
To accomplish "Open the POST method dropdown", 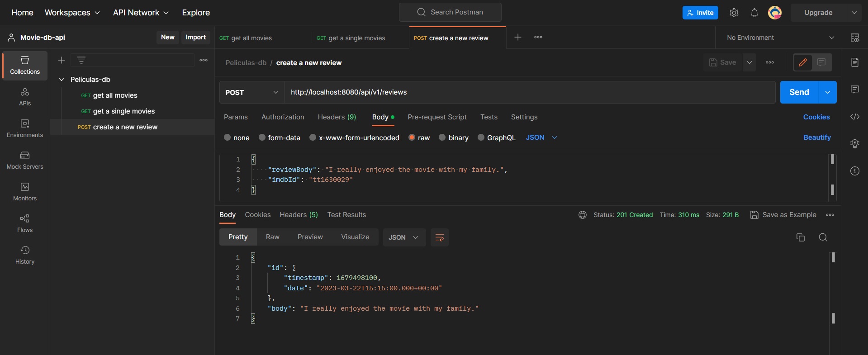I will pos(252,92).
